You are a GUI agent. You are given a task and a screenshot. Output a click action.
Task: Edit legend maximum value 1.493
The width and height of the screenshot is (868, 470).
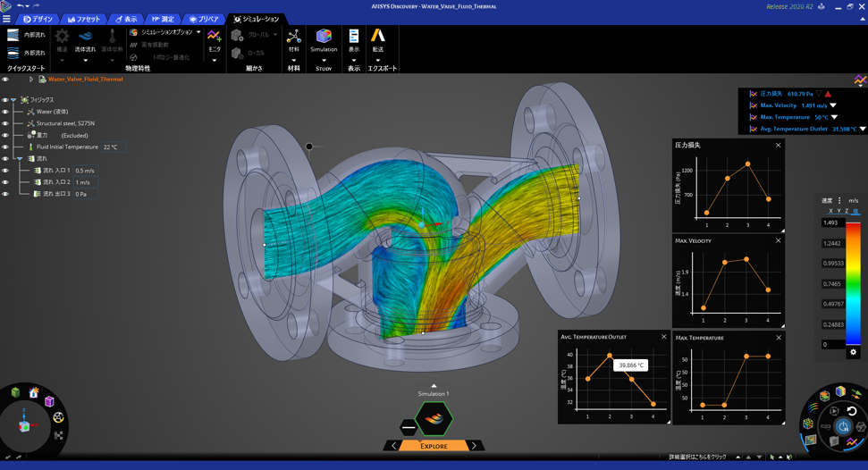point(832,222)
